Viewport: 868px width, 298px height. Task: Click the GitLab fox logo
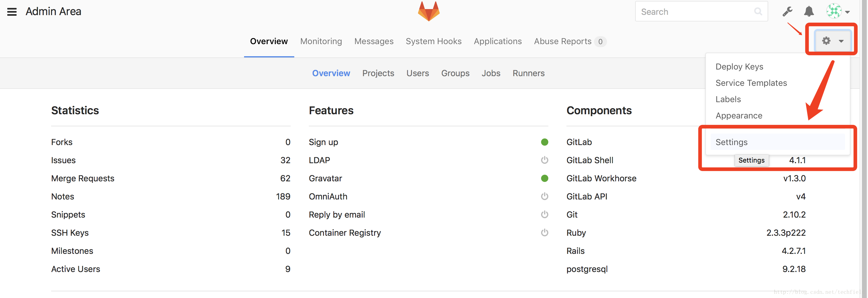pyautogui.click(x=429, y=11)
